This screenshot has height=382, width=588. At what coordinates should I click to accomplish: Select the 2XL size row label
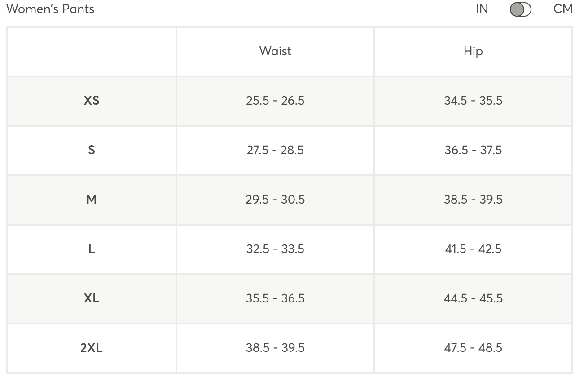click(x=92, y=348)
